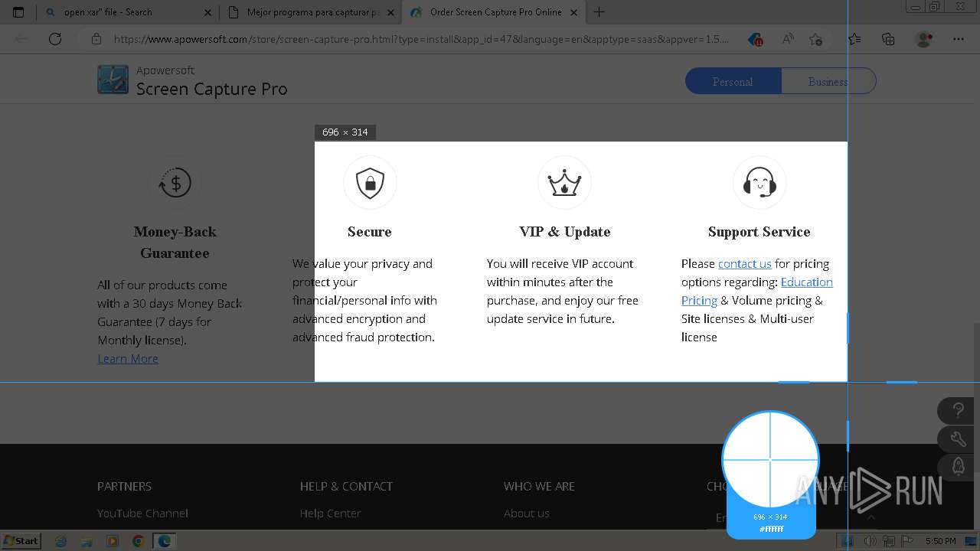This screenshot has height=551, width=980.
Task: Click the HELP & CONTACT footer heading
Action: 346,486
